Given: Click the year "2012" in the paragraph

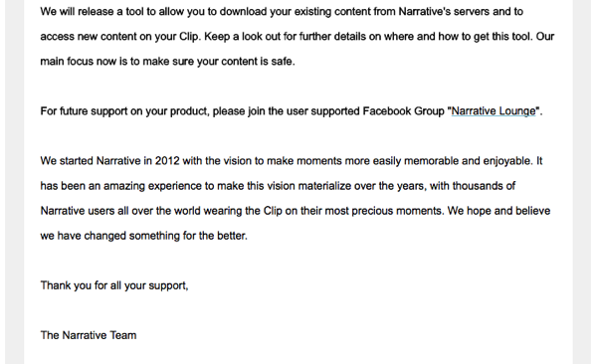Looking at the screenshot, I should (x=167, y=161).
